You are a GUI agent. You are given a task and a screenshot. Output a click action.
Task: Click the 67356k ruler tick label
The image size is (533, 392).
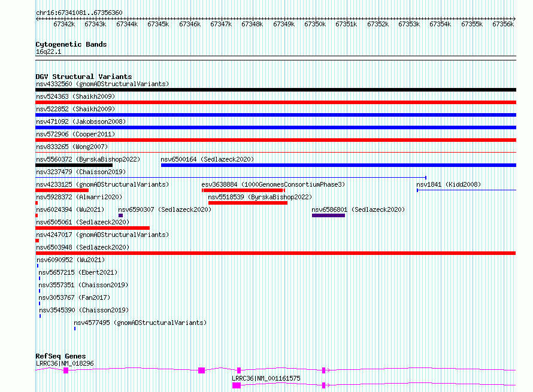(503, 25)
